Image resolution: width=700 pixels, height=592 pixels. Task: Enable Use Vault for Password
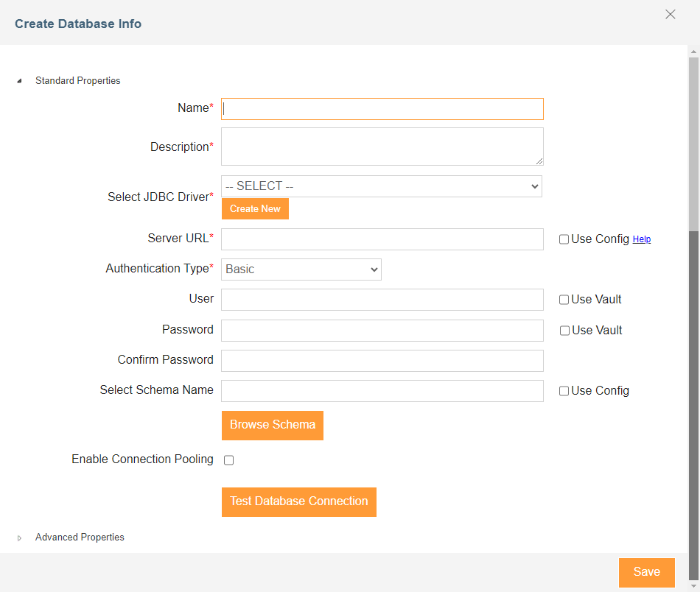pos(564,331)
